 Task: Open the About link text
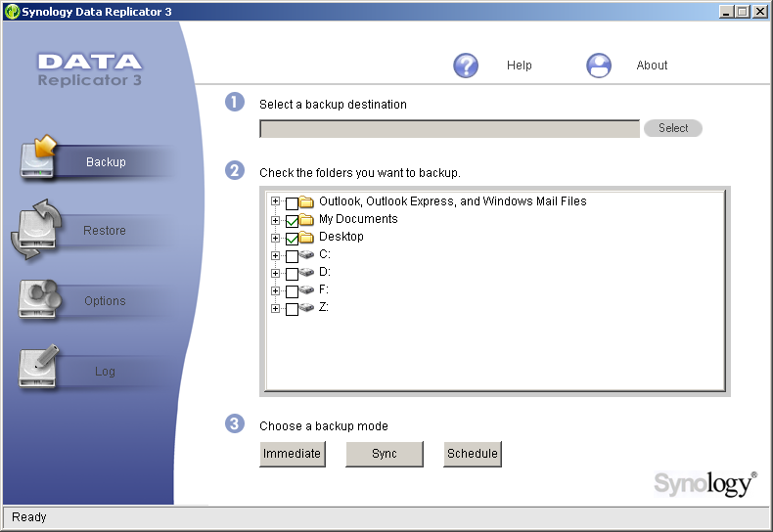(652, 66)
